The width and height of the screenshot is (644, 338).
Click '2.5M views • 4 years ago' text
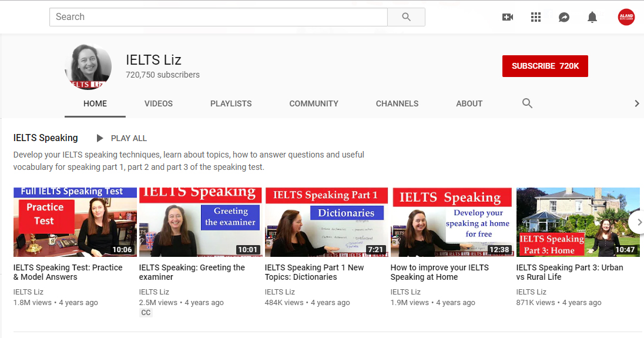[x=181, y=303]
